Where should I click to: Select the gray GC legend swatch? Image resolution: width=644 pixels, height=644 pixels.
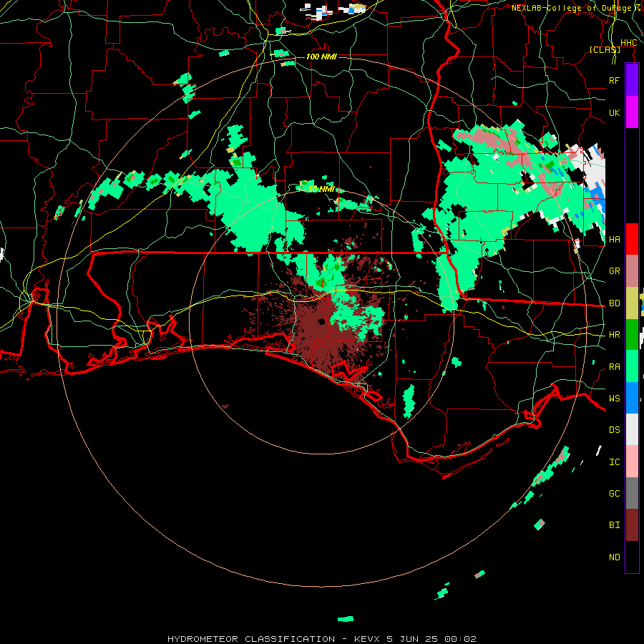pos(632,493)
